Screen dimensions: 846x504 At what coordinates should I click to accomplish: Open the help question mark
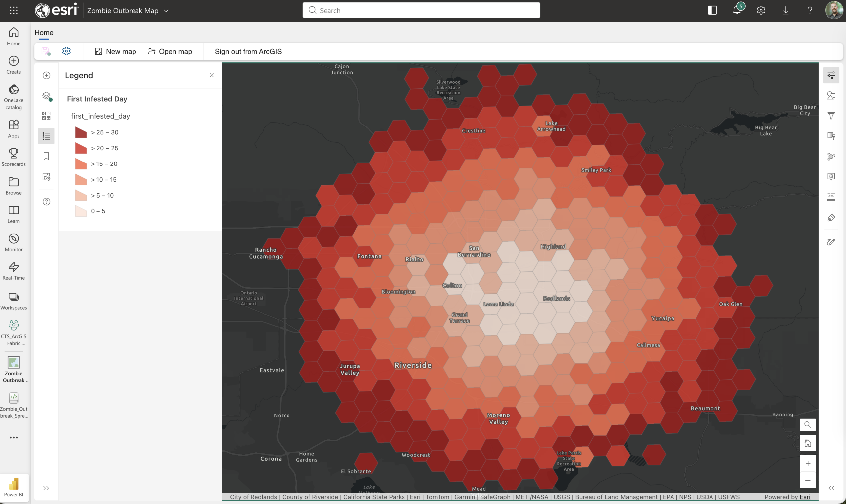point(810,10)
